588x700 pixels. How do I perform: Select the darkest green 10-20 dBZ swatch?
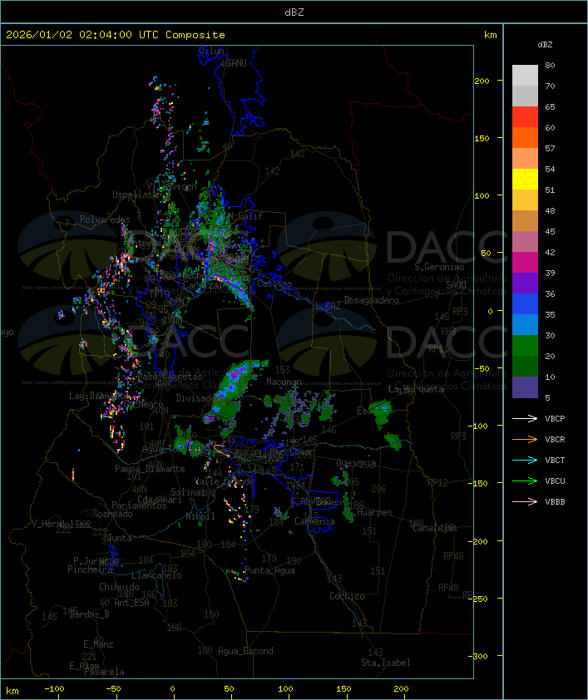pyautogui.click(x=525, y=366)
